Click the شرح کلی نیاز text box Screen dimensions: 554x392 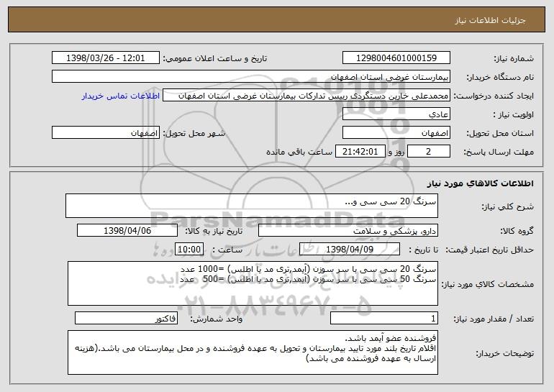[252, 206]
